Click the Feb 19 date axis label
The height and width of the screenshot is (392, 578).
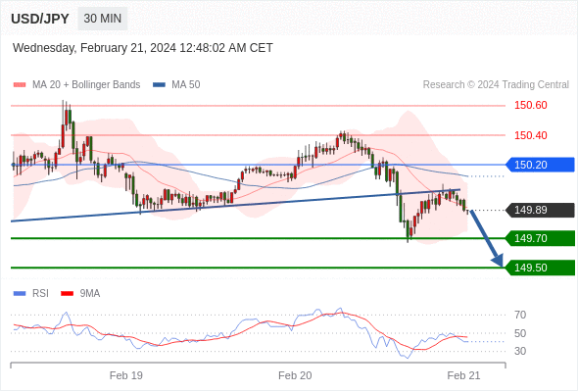pyautogui.click(x=126, y=375)
